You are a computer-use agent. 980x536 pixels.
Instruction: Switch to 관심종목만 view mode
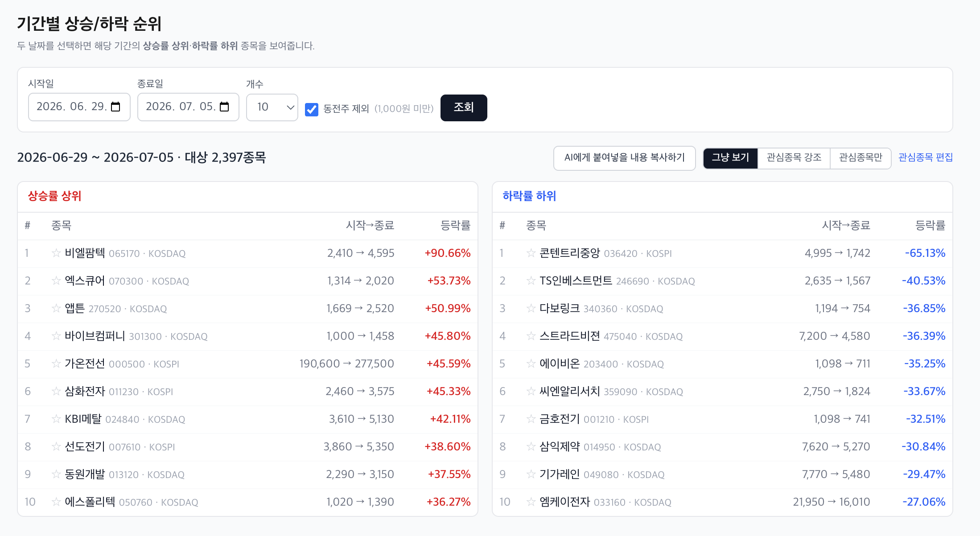pyautogui.click(x=861, y=158)
